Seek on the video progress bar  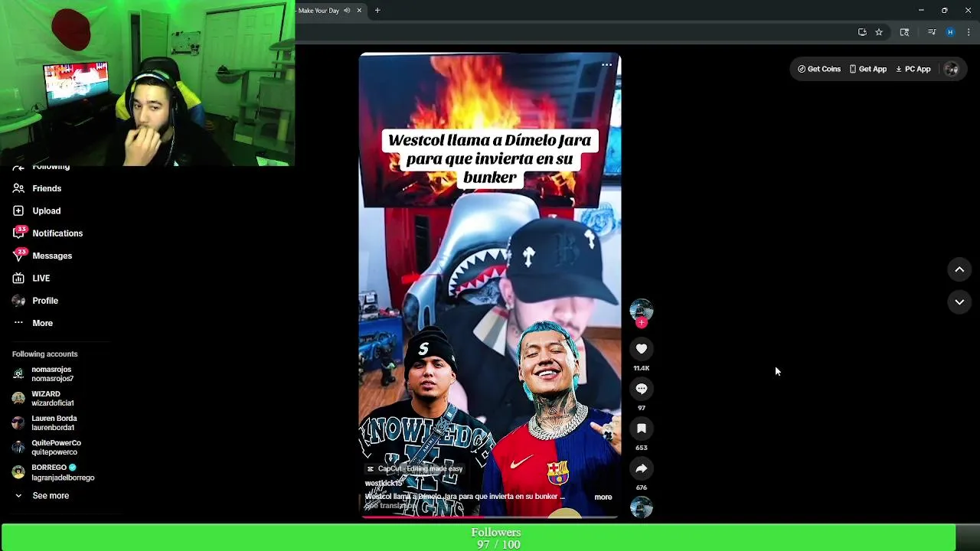click(x=490, y=517)
